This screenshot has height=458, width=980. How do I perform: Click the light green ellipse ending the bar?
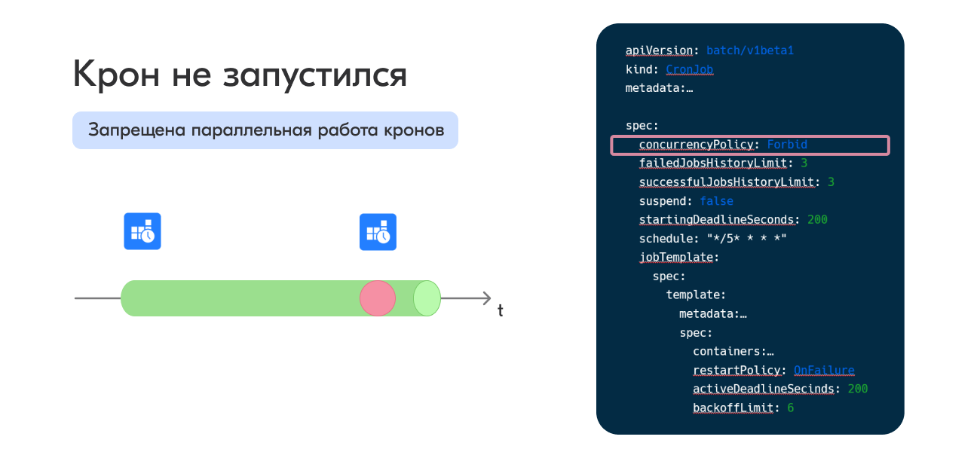(427, 298)
